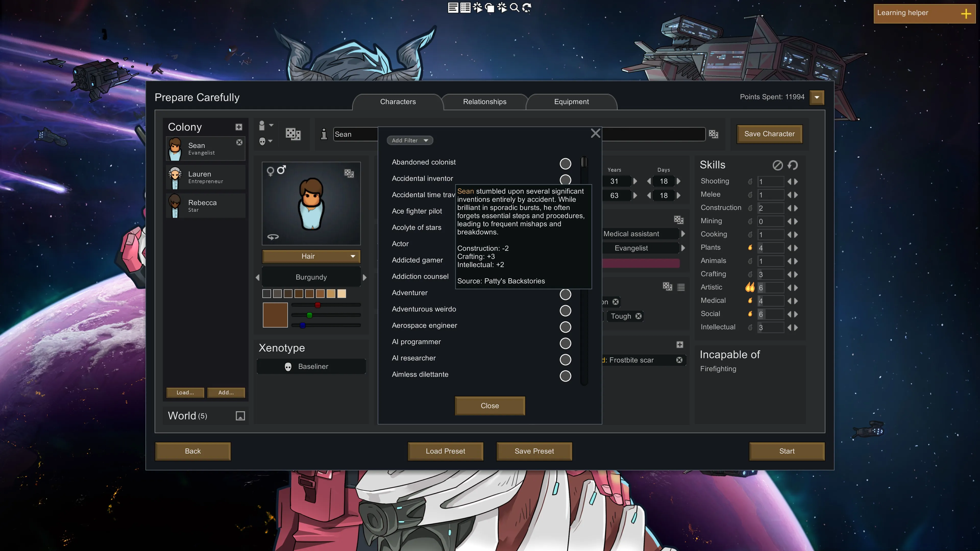Image resolution: width=980 pixels, height=551 pixels.
Task: Switch to the Relationships tab
Action: tap(484, 102)
